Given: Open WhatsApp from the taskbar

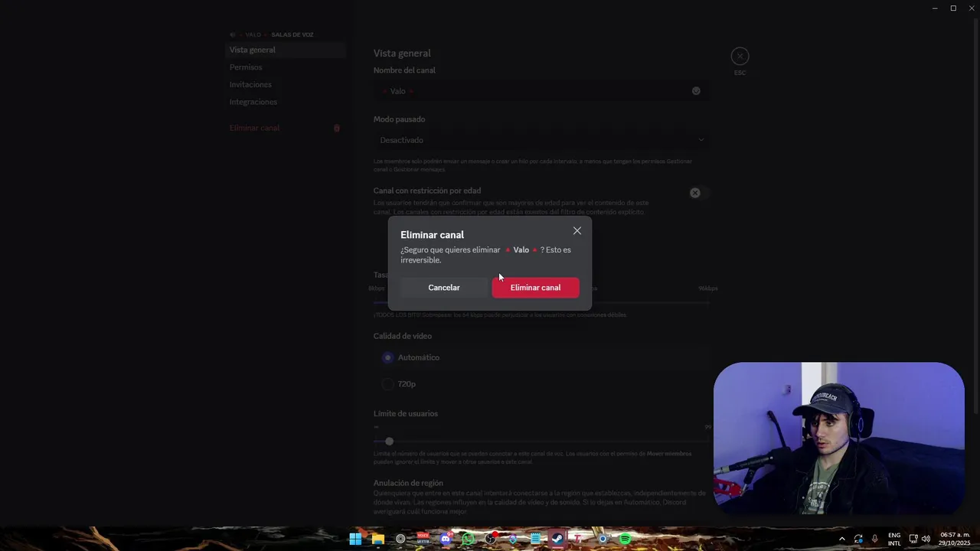Looking at the screenshot, I should [468, 539].
